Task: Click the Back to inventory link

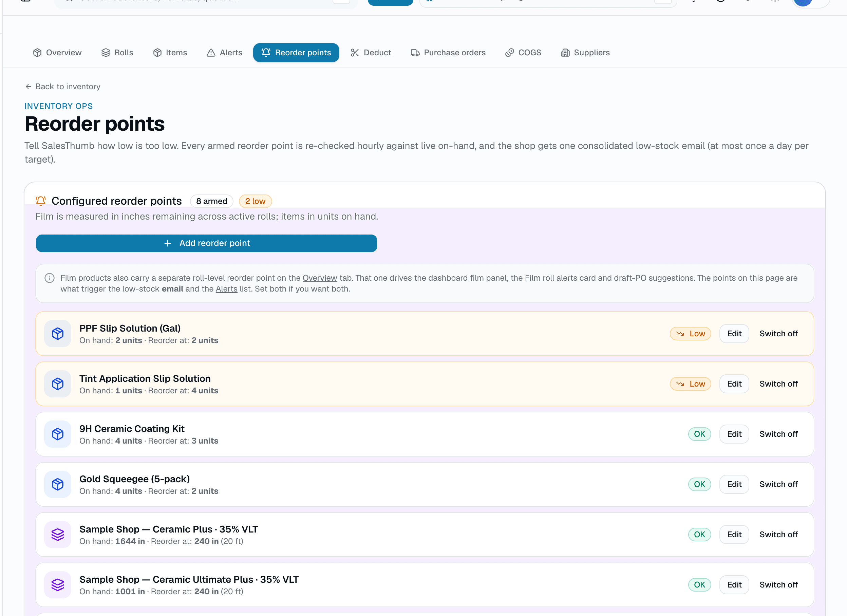Action: click(x=63, y=87)
